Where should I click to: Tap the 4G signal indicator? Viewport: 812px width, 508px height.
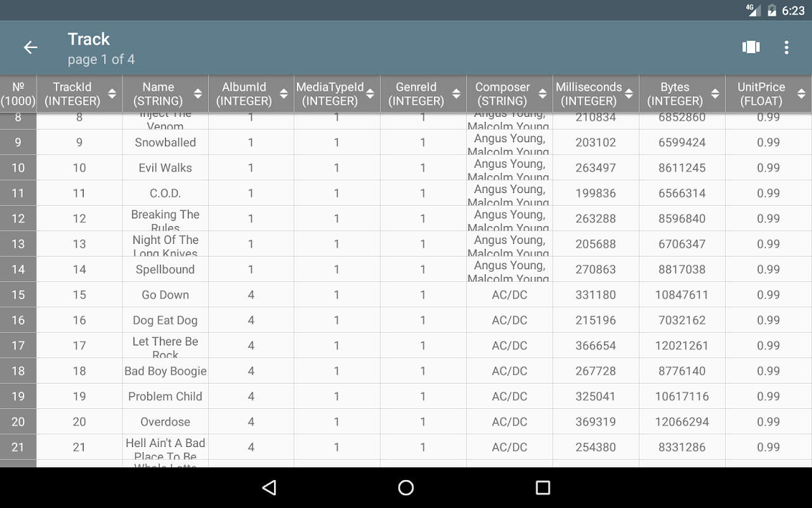[x=753, y=10]
